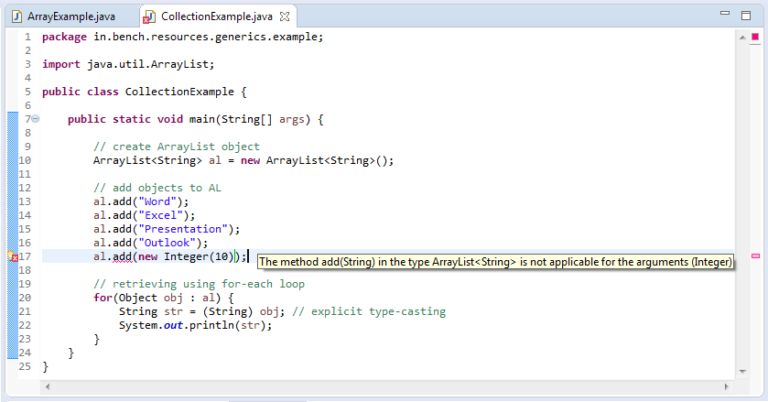Click on System.out.println(str) statement

pyautogui.click(x=195, y=325)
